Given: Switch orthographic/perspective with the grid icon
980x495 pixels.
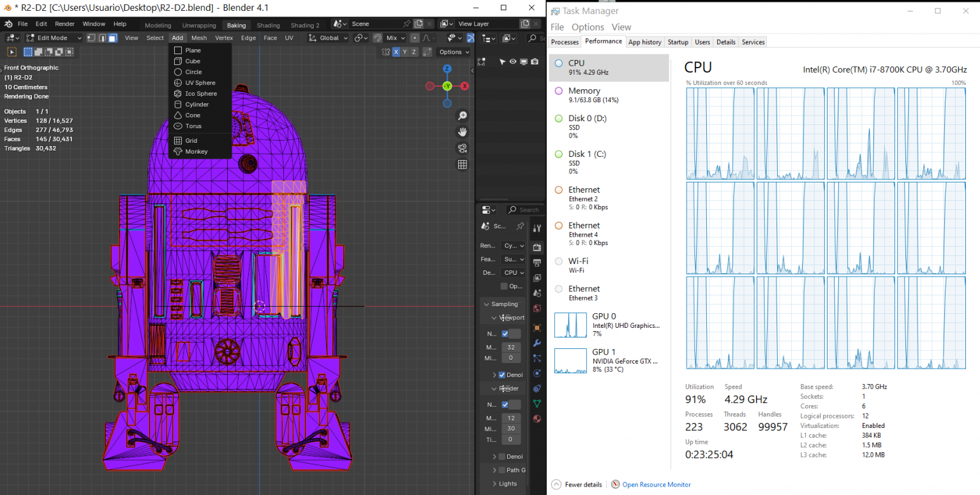Looking at the screenshot, I should [x=463, y=165].
